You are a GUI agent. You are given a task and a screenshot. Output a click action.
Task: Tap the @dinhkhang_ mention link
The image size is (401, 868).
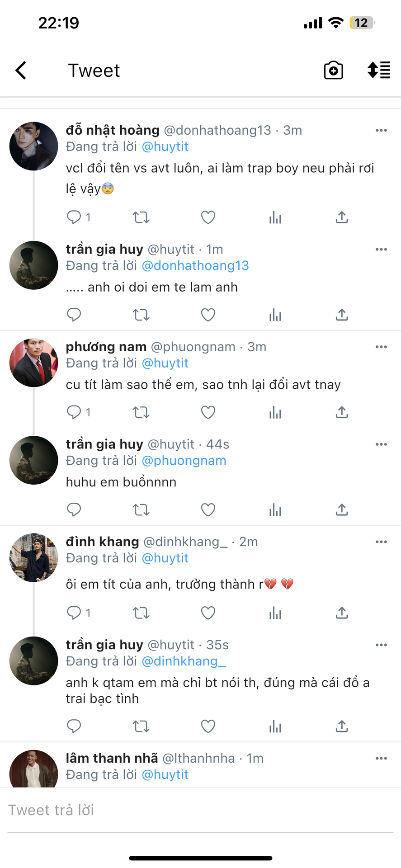click(184, 661)
